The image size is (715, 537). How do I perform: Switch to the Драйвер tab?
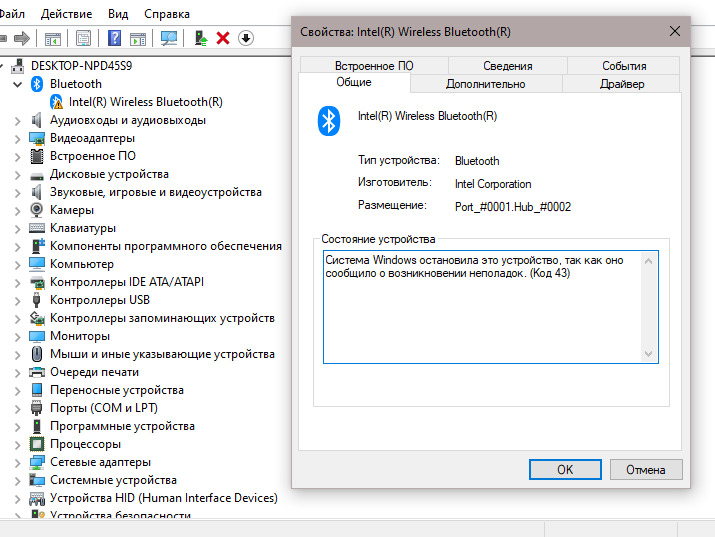[x=622, y=84]
